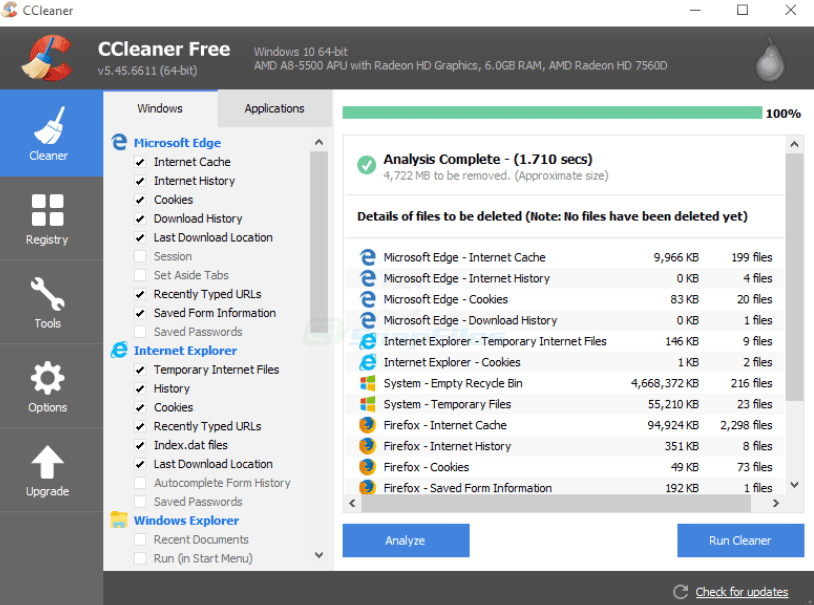Click scroll down arrow in results list
The height and width of the screenshot is (605, 814).
tap(795, 485)
